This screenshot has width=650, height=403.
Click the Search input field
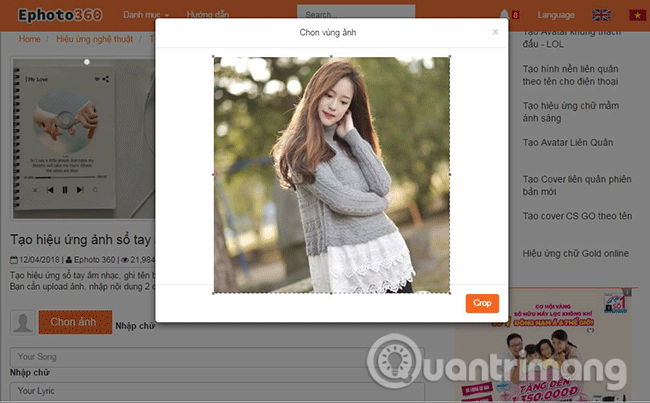coord(355,15)
